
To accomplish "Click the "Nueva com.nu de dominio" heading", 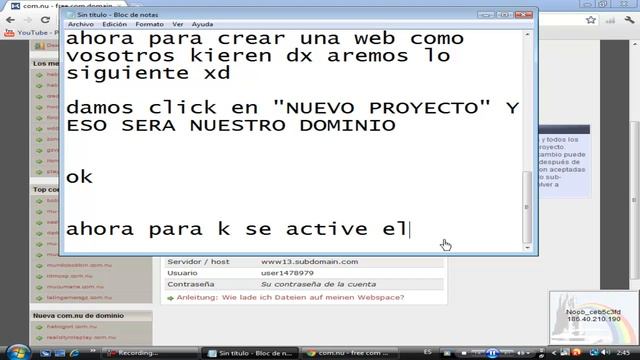I will [78, 316].
